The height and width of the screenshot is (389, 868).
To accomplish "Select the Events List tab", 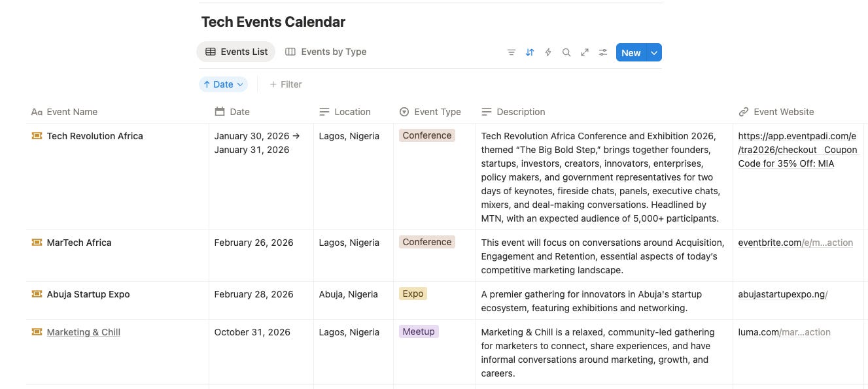I will [236, 52].
